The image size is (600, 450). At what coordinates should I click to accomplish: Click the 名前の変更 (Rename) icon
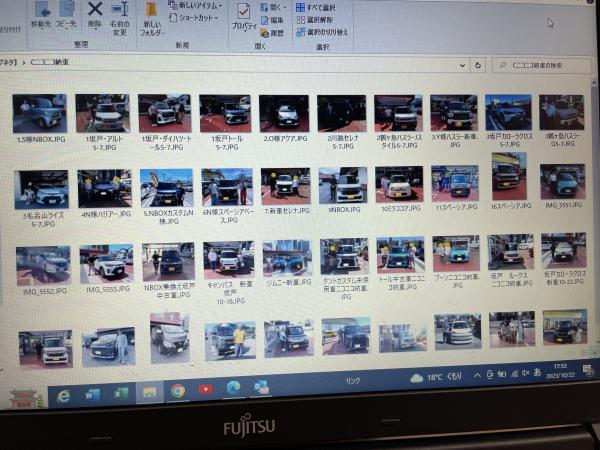[119, 14]
